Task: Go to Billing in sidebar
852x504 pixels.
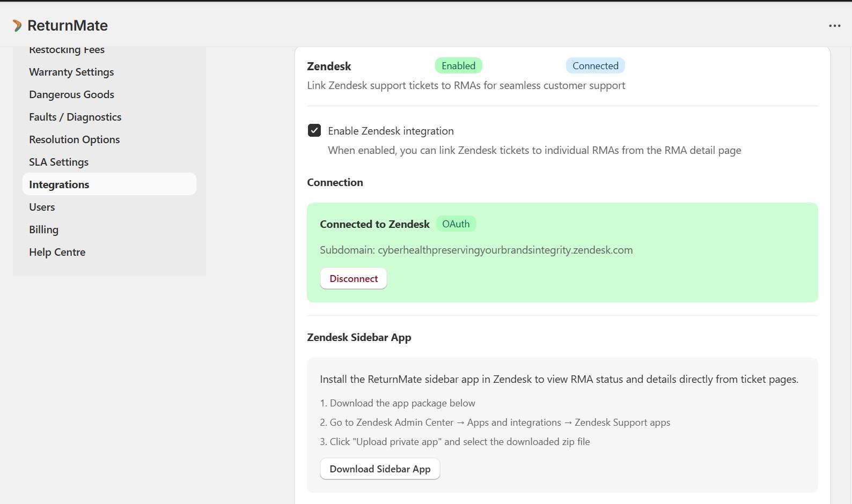Action: (x=43, y=229)
